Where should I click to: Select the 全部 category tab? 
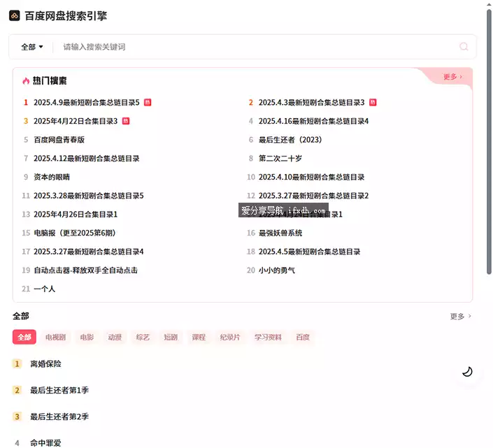point(24,337)
